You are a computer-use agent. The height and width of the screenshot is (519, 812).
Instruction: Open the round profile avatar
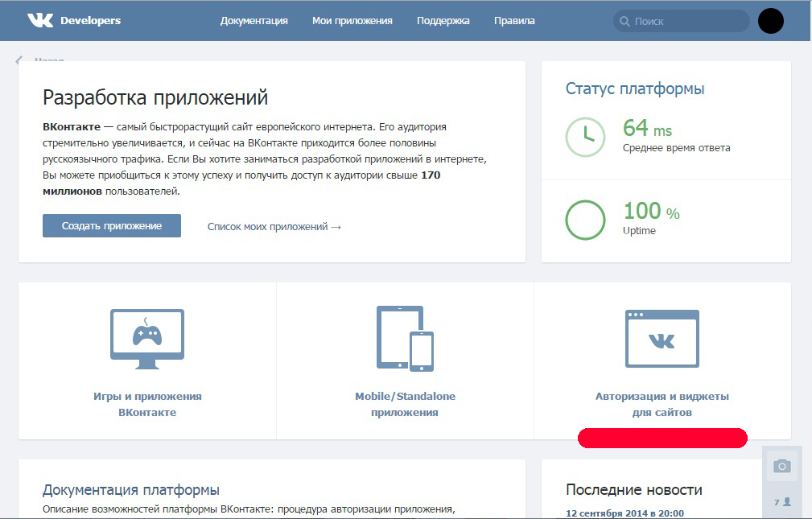tap(771, 21)
